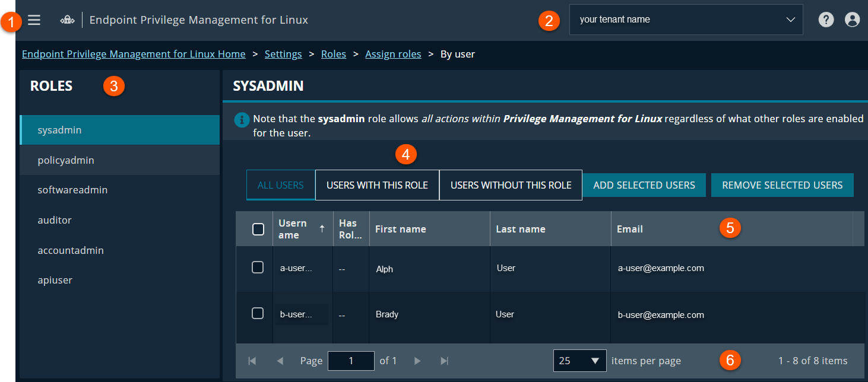The height and width of the screenshot is (382, 868).
Task: Open the user account profile icon
Action: pyautogui.click(x=852, y=20)
